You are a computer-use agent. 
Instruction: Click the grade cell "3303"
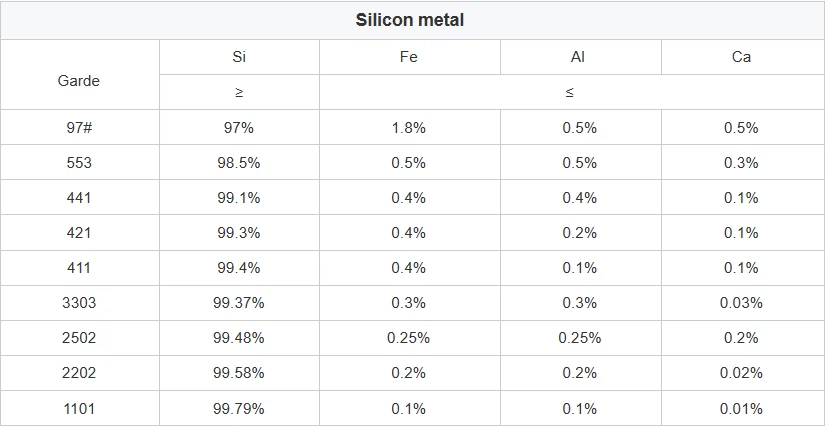(79, 303)
